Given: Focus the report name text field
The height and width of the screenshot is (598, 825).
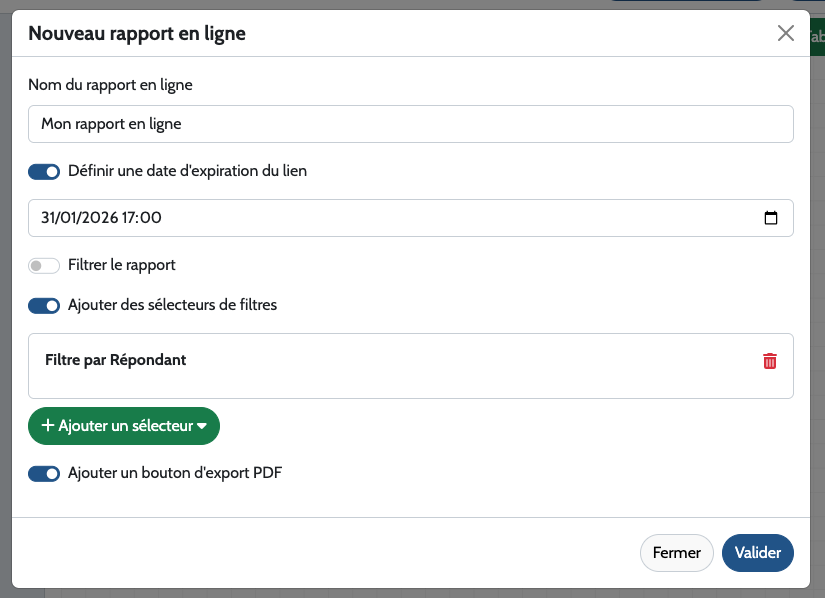Looking at the screenshot, I should click(410, 125).
